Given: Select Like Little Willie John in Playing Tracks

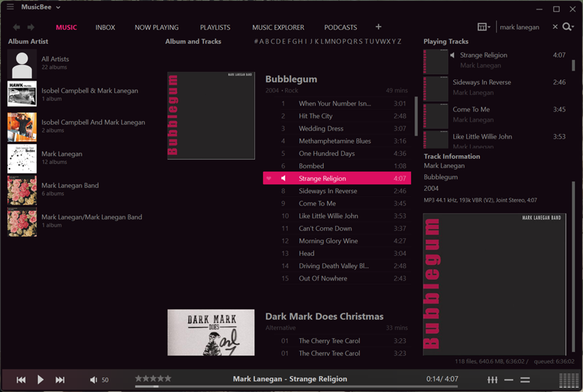Looking at the screenshot, I should tap(495, 140).
